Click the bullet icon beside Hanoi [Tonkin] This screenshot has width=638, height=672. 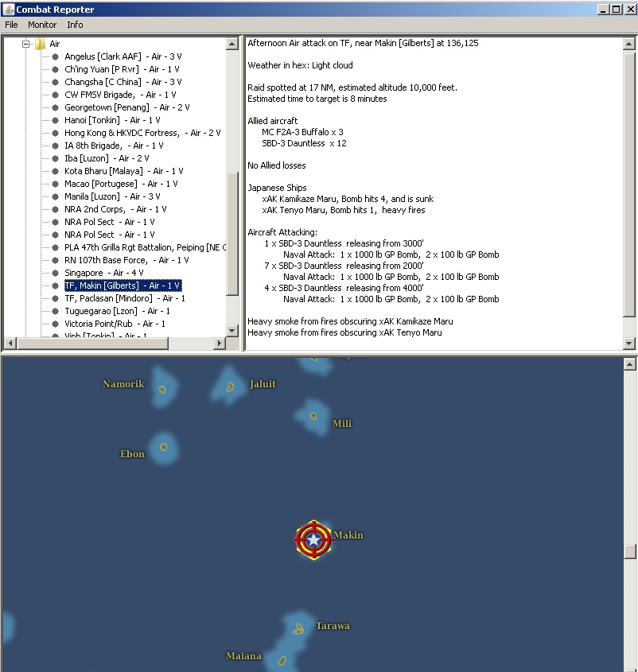(x=55, y=120)
